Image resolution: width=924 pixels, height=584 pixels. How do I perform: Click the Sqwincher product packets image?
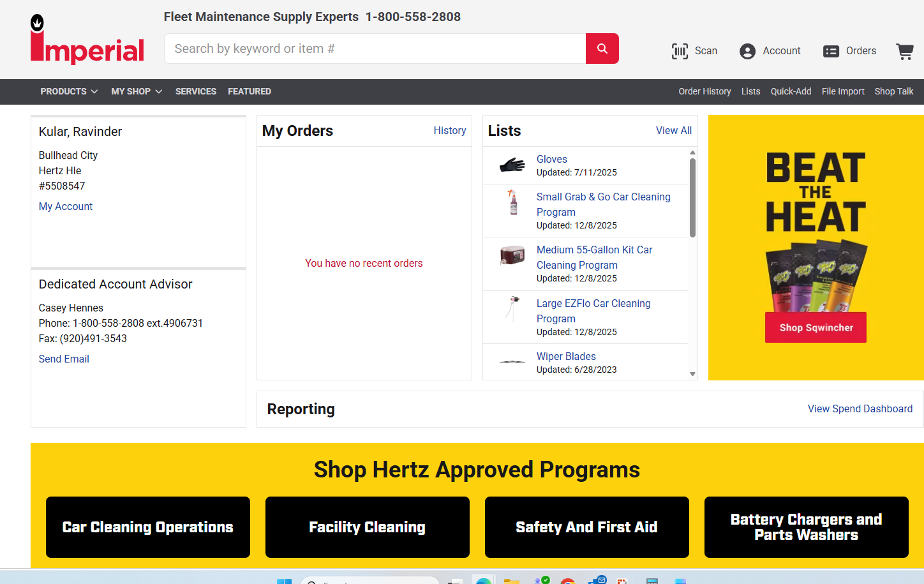[x=816, y=275]
